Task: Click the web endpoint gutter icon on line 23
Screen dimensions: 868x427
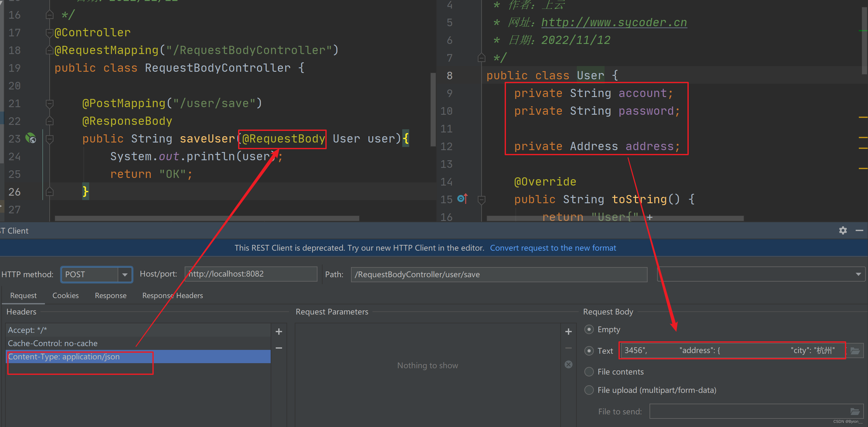Action: [x=31, y=138]
